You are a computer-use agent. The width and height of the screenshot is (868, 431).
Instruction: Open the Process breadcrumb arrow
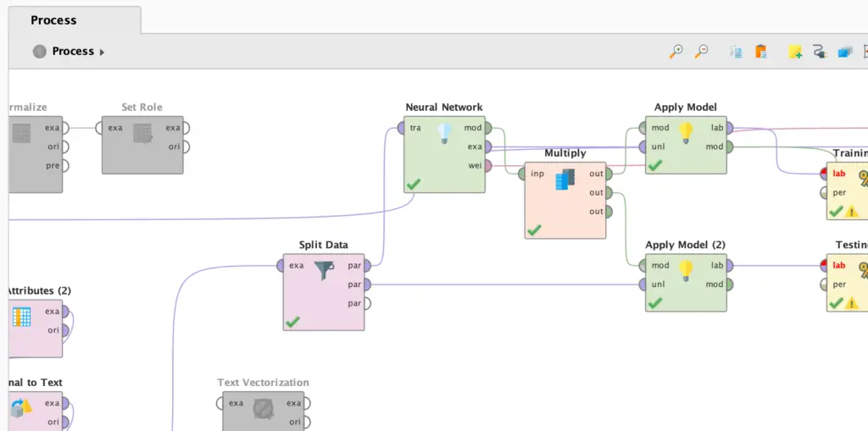pyautogui.click(x=102, y=52)
